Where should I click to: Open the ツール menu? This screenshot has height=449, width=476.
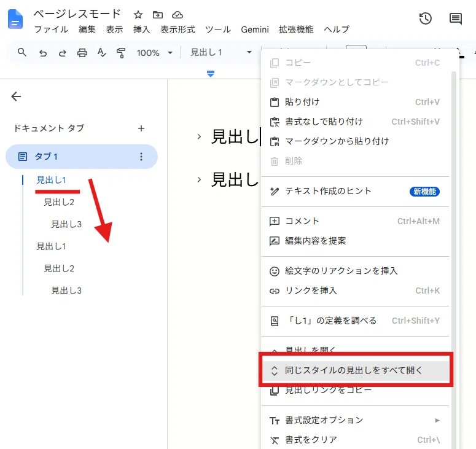click(x=218, y=29)
